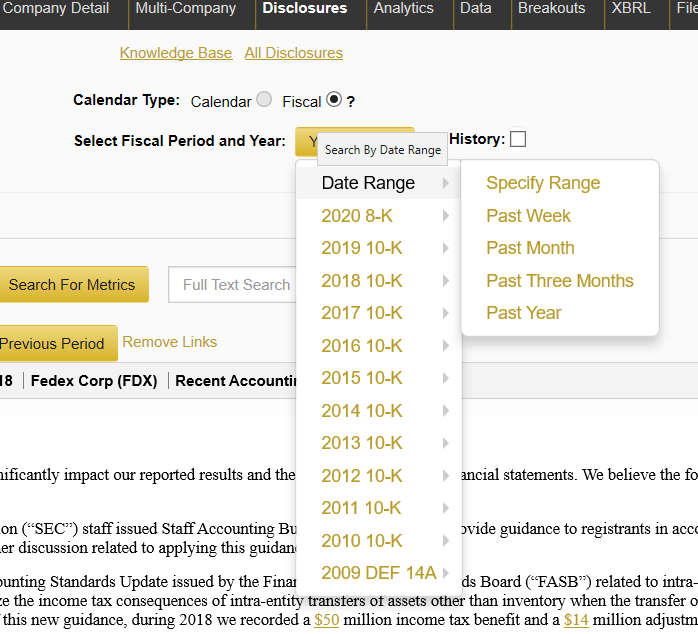Select Past Three Months option
698x634 pixels.
click(x=559, y=281)
